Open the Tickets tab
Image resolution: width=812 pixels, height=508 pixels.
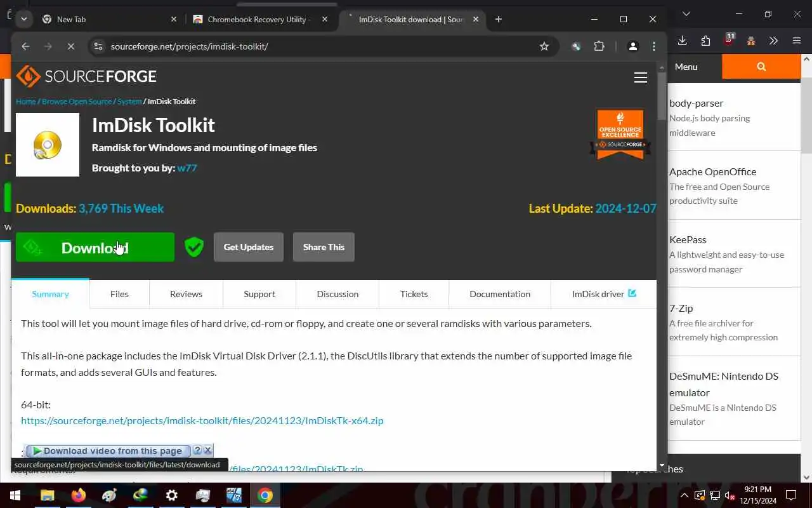coord(414,294)
